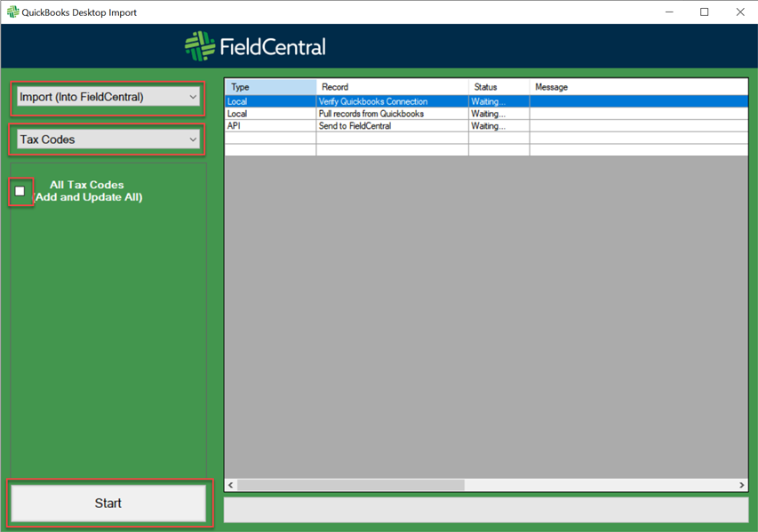
Task: Click the FieldCentral logo in the banner
Action: coord(255,46)
